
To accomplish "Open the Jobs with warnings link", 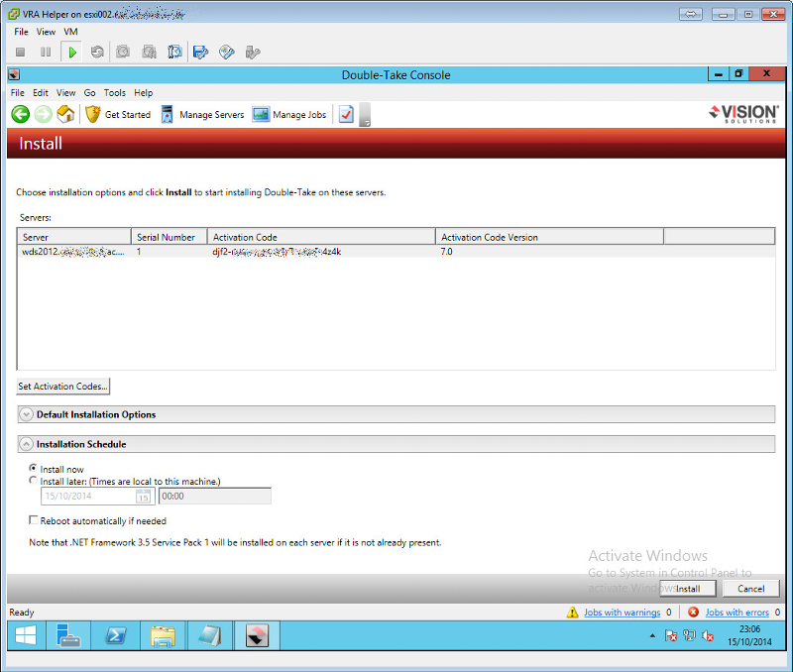I will click(623, 613).
